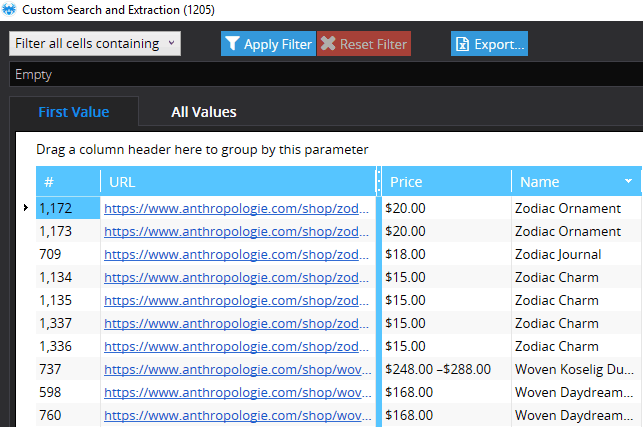Open the URL link in row 737
The height and width of the screenshot is (427, 643).
tap(236, 369)
